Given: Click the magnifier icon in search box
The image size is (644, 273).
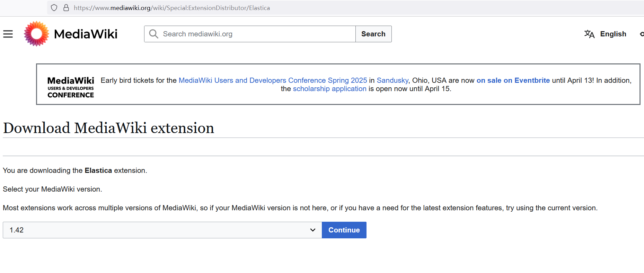Looking at the screenshot, I should click(x=153, y=34).
